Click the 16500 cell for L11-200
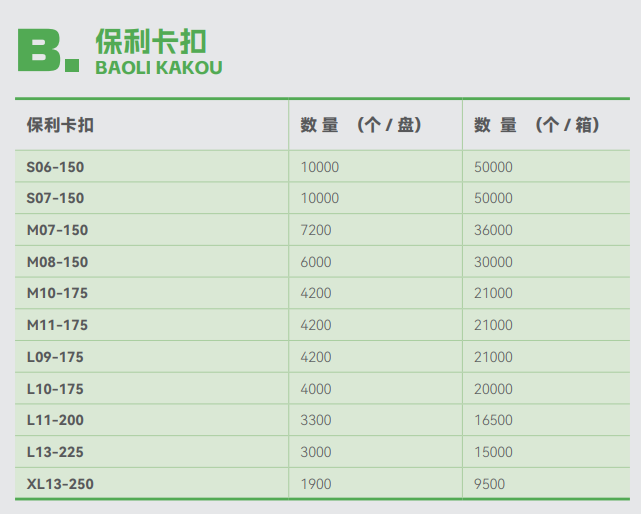Viewport: 641px width, 514px height. tap(493, 420)
